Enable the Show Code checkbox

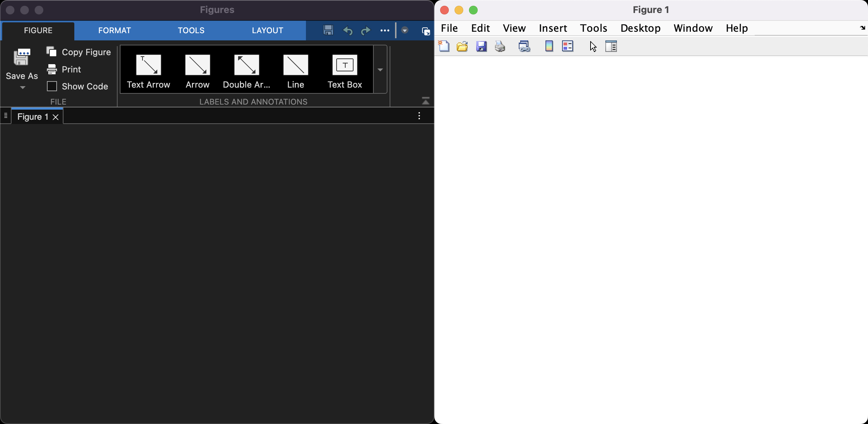tap(52, 86)
